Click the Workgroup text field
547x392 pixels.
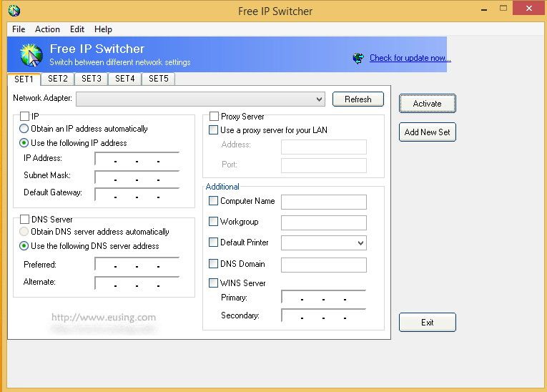pos(324,222)
